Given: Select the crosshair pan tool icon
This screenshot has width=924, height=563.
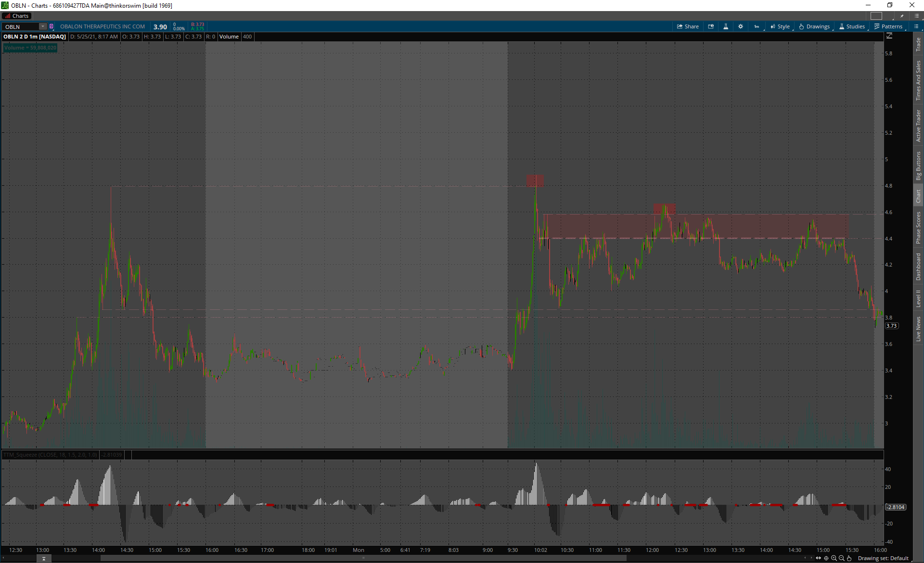Looking at the screenshot, I should (x=826, y=558).
